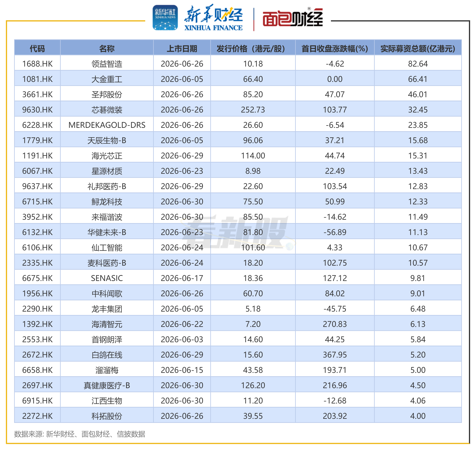Select the -56.89 change for 华健未来-B

click(335, 232)
